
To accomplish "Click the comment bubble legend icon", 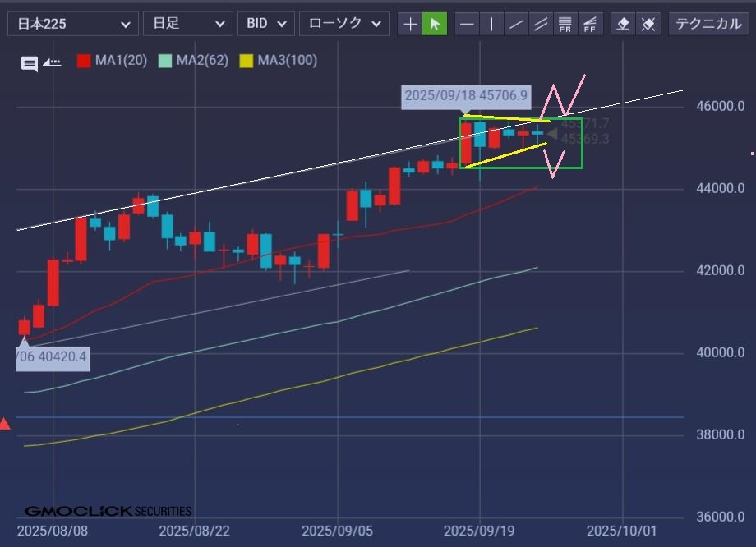I will (x=30, y=63).
